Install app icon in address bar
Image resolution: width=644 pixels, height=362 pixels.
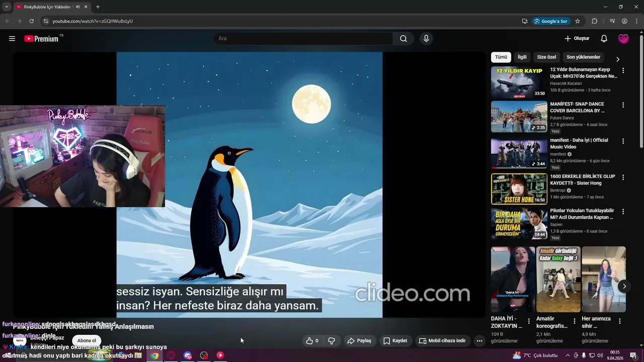pos(525,21)
